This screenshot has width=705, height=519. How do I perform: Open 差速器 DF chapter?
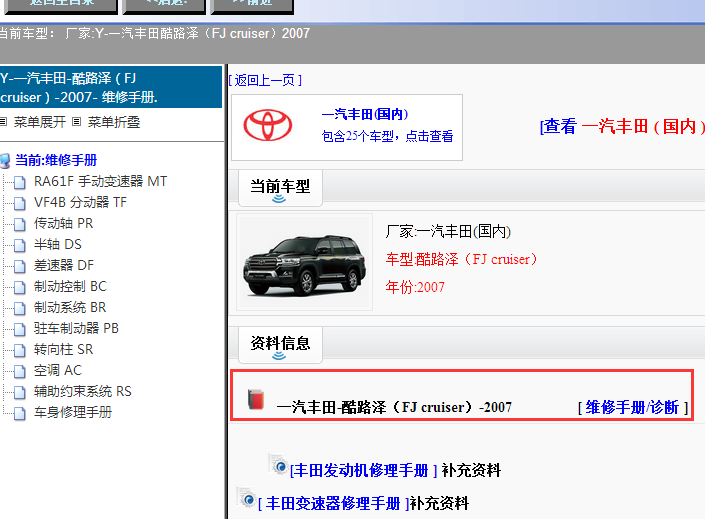tap(64, 265)
